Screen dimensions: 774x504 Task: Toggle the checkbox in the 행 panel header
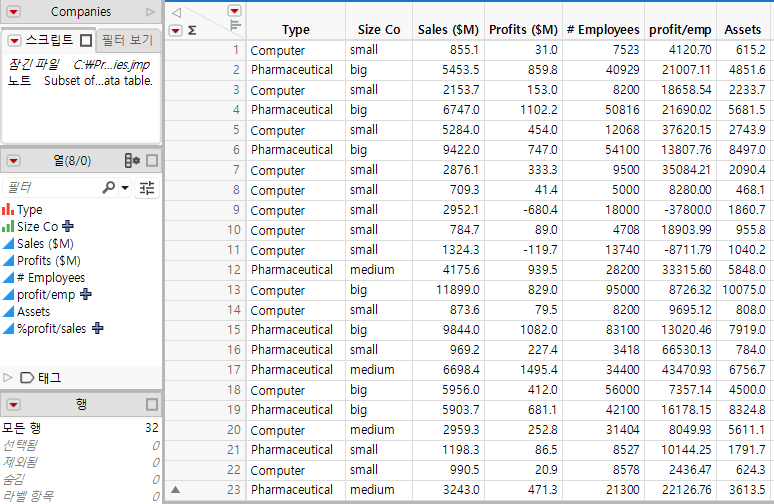pyautogui.click(x=152, y=405)
